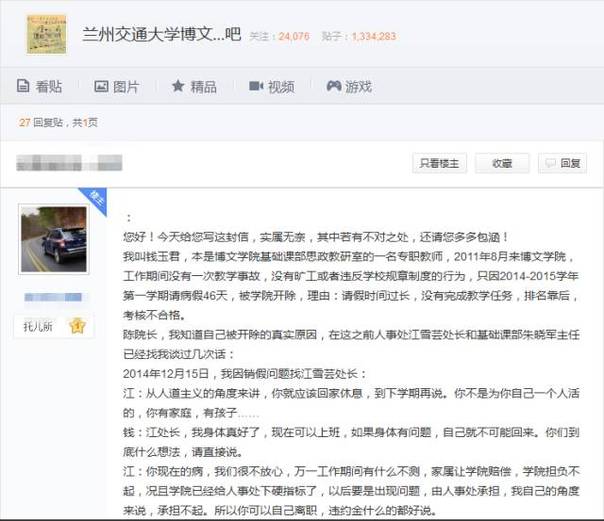Open the forum logo thumbnail at top
The width and height of the screenshot is (604, 521).
(46, 34)
